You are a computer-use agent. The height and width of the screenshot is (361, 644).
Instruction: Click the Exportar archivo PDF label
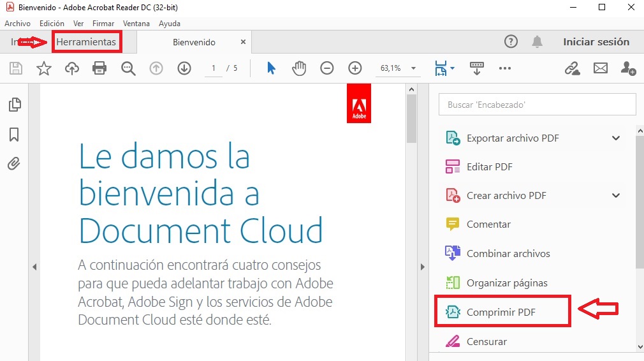click(513, 138)
